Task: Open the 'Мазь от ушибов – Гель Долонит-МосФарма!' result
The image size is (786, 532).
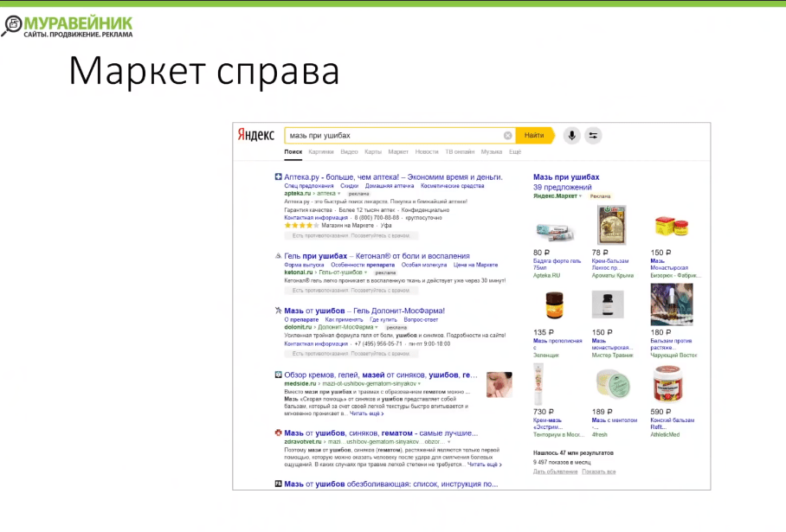Action: [x=364, y=311]
